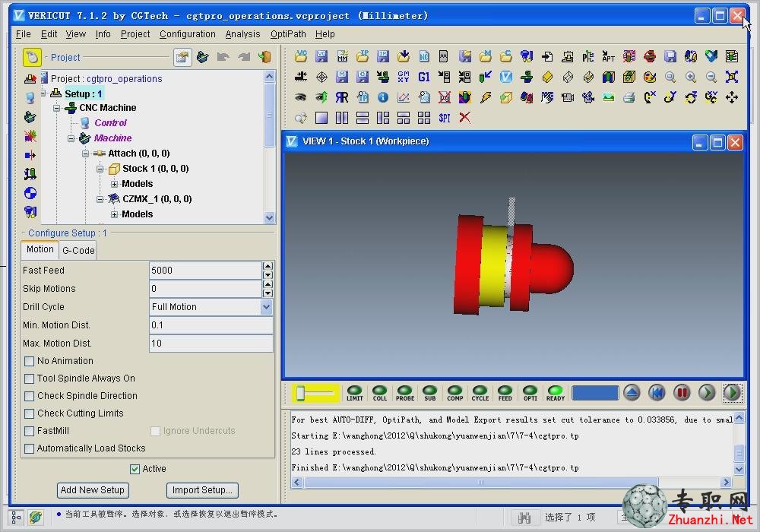Click the blue info circle icon
Viewport: 760px width, 532px height.
click(383, 97)
